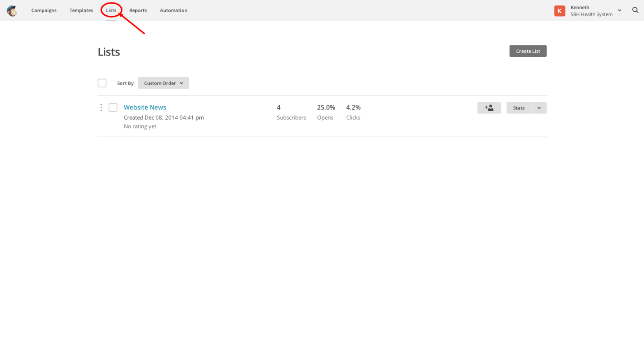Viewport: 644px width, 345px height.
Task: Expand the account menu chevron beside Kenneth
Action: click(x=619, y=10)
